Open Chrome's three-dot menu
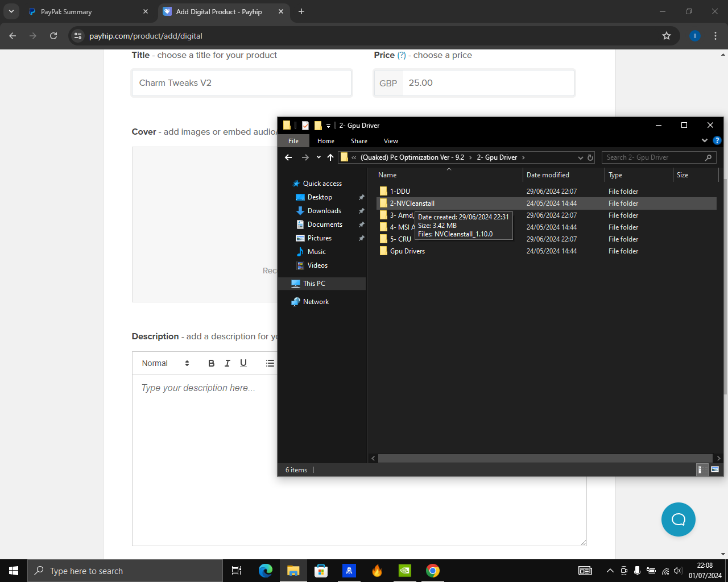728x582 pixels. coord(715,36)
